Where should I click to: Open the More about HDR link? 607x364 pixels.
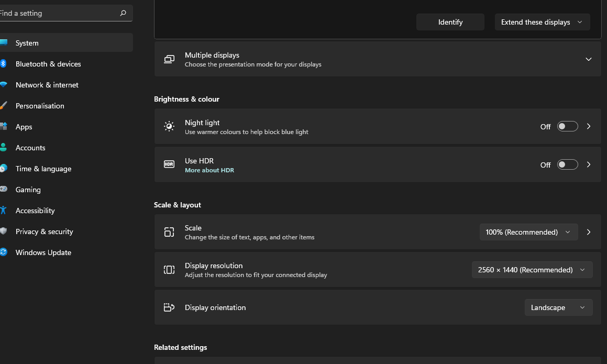click(x=209, y=170)
